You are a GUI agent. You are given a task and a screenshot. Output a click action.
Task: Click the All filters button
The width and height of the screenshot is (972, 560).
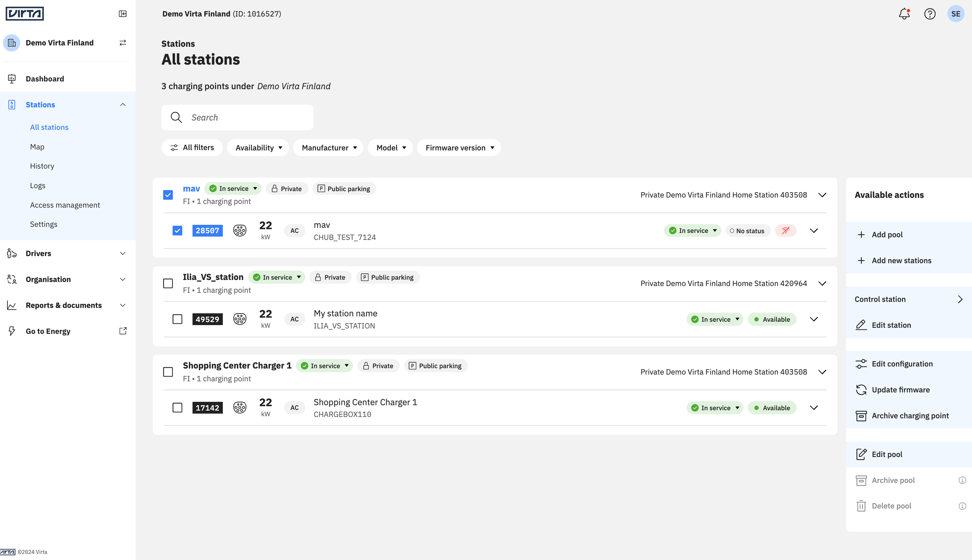click(x=192, y=148)
